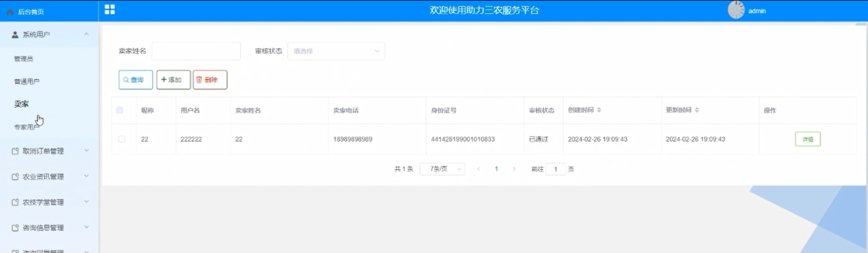Open the 审核状态 dropdown
The image size is (868, 253).
point(336,51)
